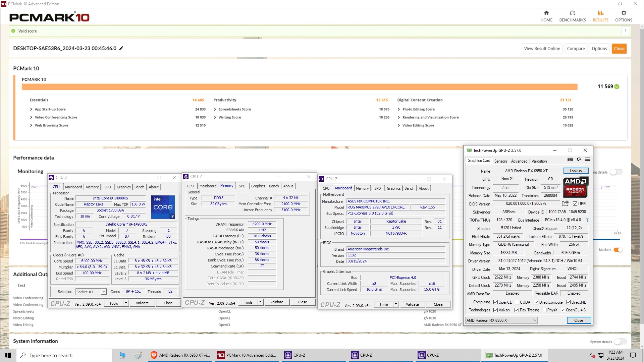The image size is (644, 362).
Task: Click the clock showing 1:22 AM
Action: tap(615, 355)
